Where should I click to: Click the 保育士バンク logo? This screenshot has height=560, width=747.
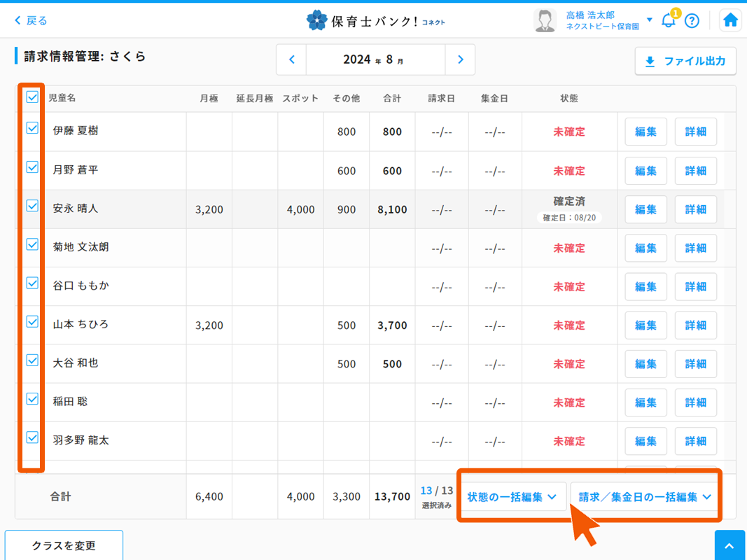(x=375, y=20)
